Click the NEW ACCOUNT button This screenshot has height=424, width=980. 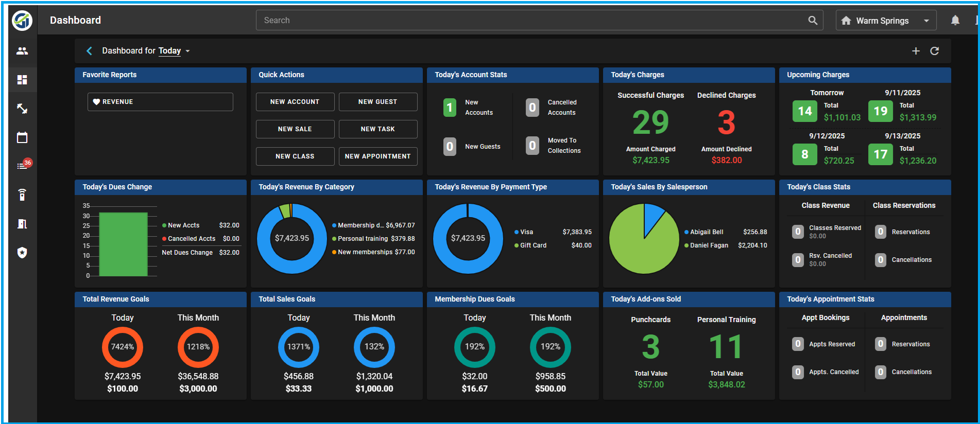click(x=295, y=102)
